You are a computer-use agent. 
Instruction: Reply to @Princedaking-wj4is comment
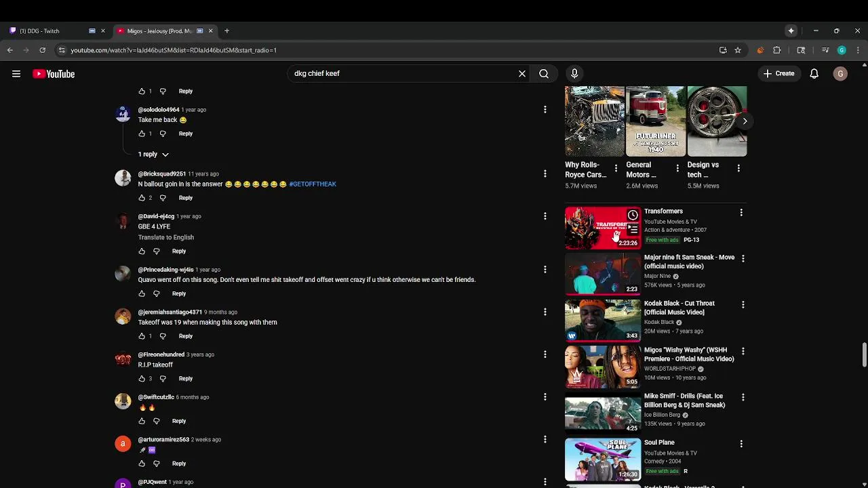tap(179, 293)
